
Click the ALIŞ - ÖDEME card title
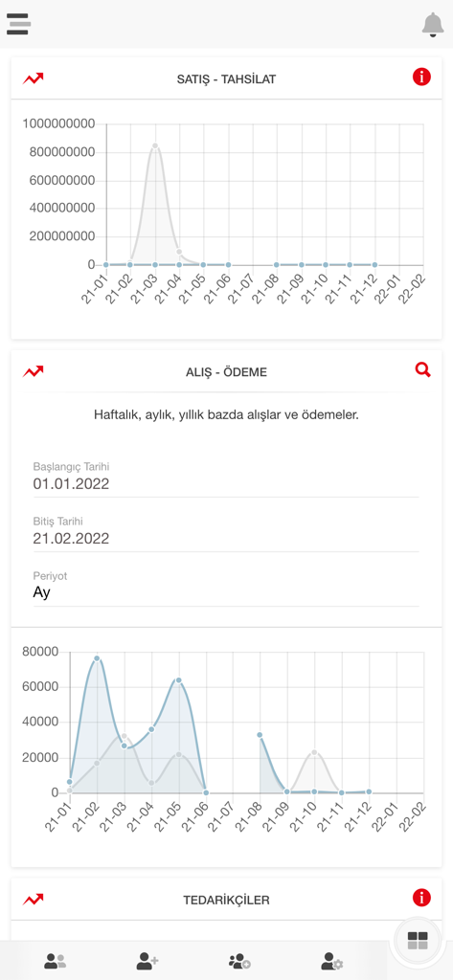coord(226,372)
